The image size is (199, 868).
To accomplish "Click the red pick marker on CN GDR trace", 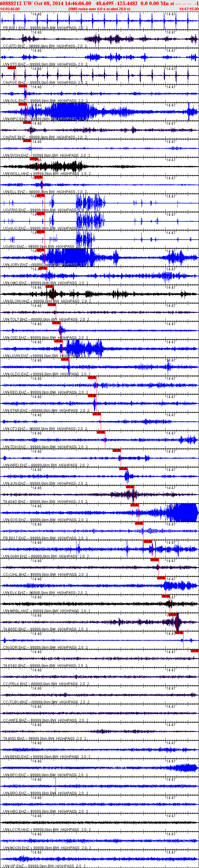I will (x=179, y=632).
